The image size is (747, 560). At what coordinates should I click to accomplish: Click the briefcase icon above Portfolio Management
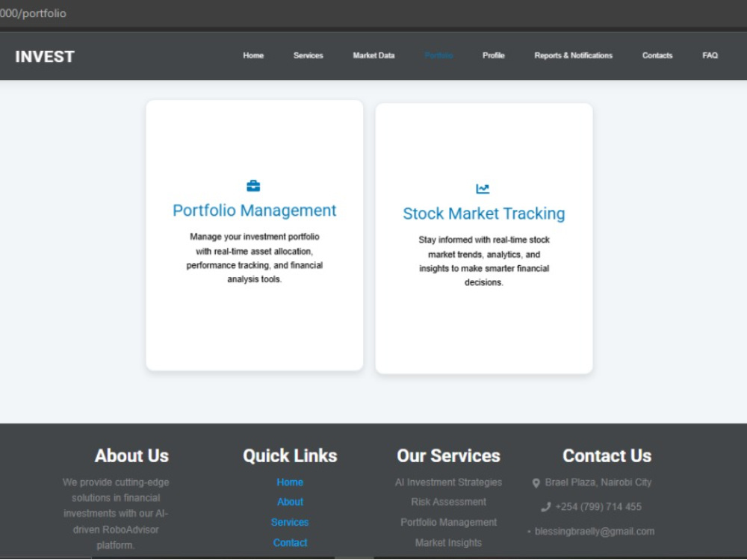(x=253, y=186)
